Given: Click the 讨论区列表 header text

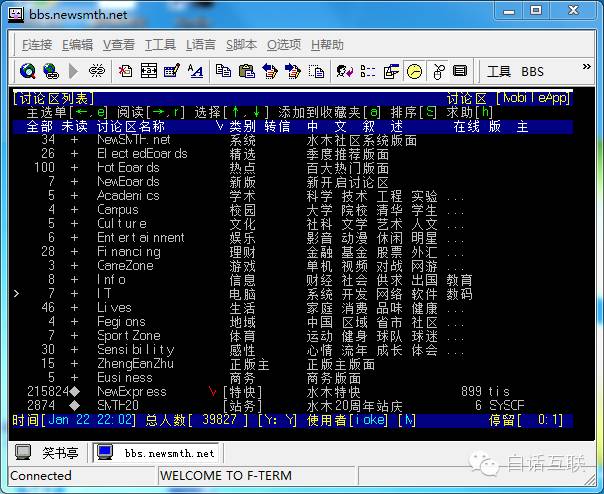Looking at the screenshot, I should coord(53,98).
